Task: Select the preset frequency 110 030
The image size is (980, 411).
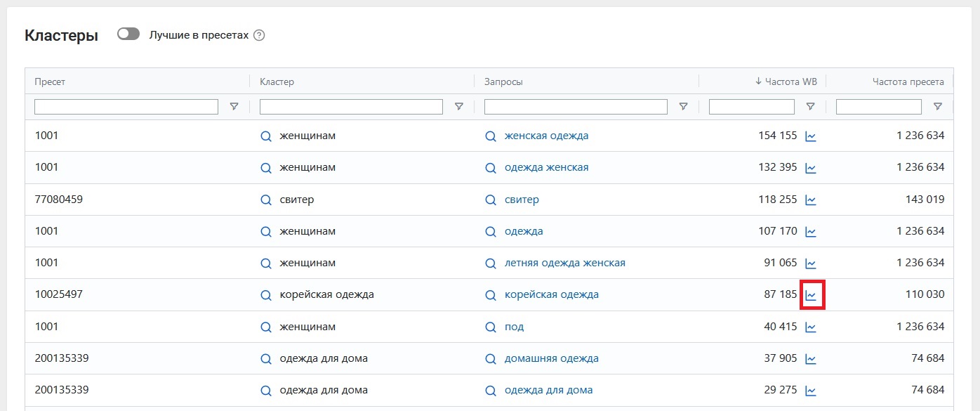Action: (x=925, y=294)
